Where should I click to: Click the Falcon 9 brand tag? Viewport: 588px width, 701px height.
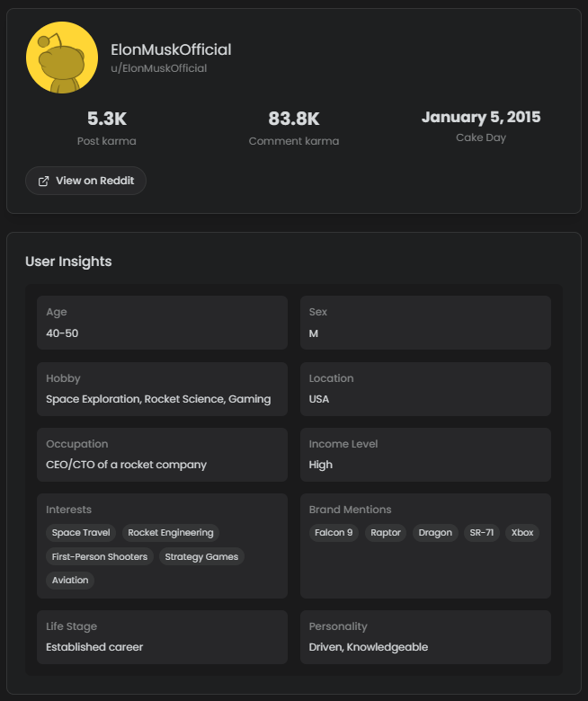[334, 533]
